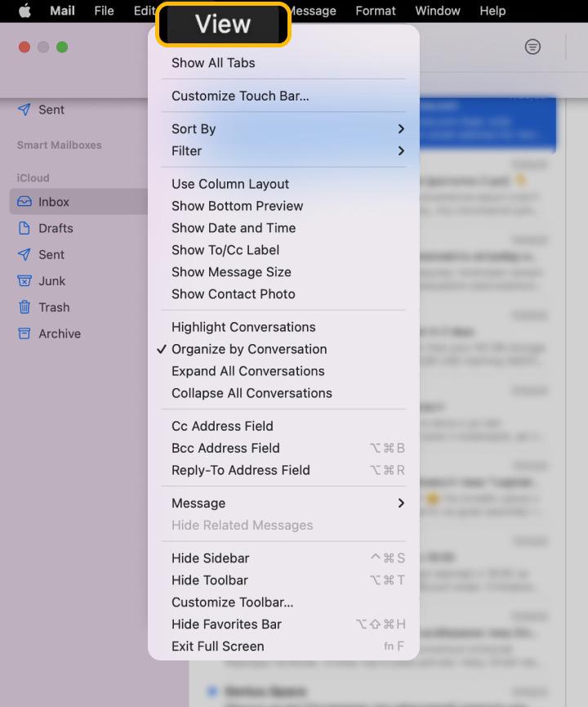The width and height of the screenshot is (588, 707).
Task: Select the Trash mailbox label
Action: [x=54, y=307]
